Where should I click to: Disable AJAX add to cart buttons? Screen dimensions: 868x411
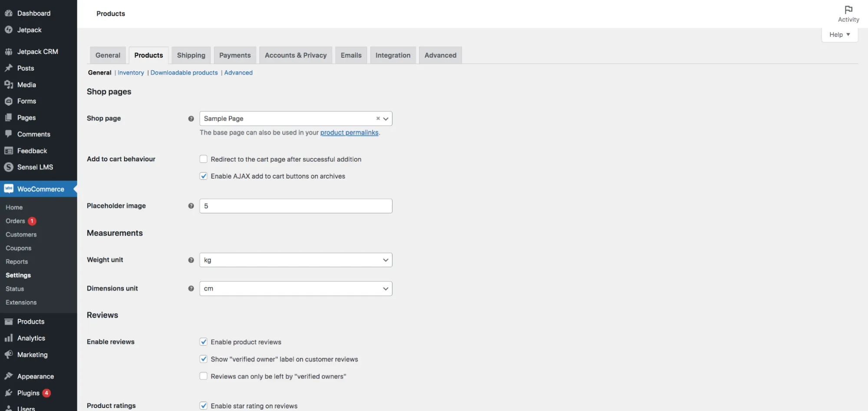(x=203, y=176)
